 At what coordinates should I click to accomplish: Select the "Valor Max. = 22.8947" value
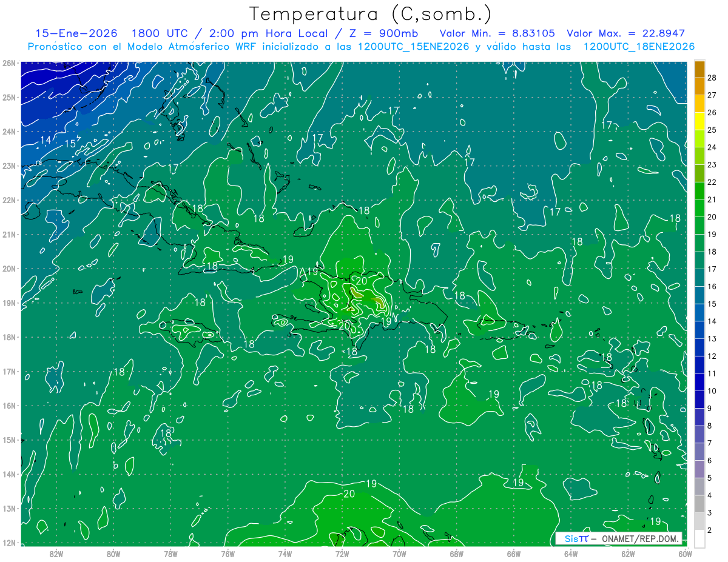[625, 33]
